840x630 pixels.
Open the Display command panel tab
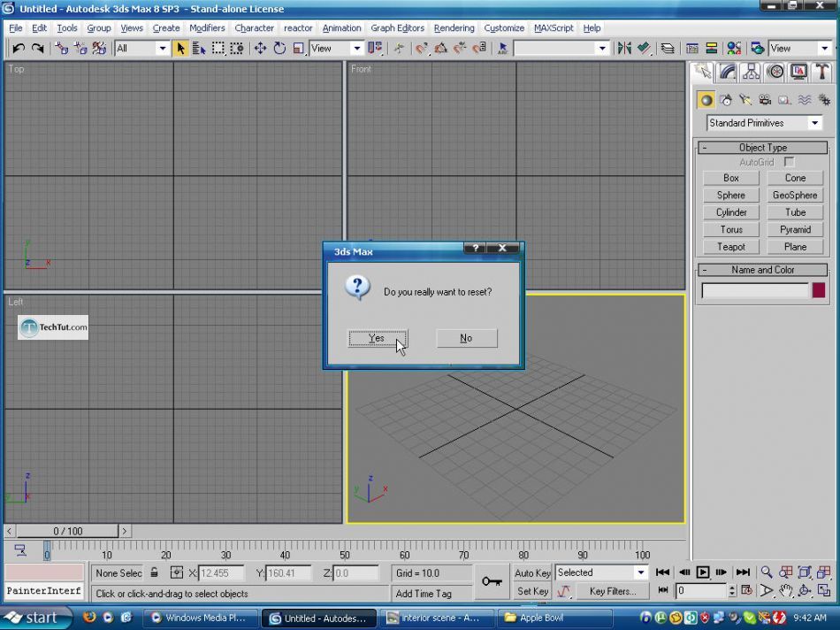(798, 72)
